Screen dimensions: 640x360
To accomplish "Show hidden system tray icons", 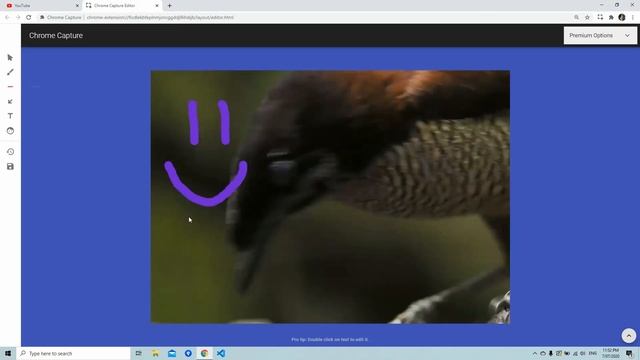I will pos(535,353).
